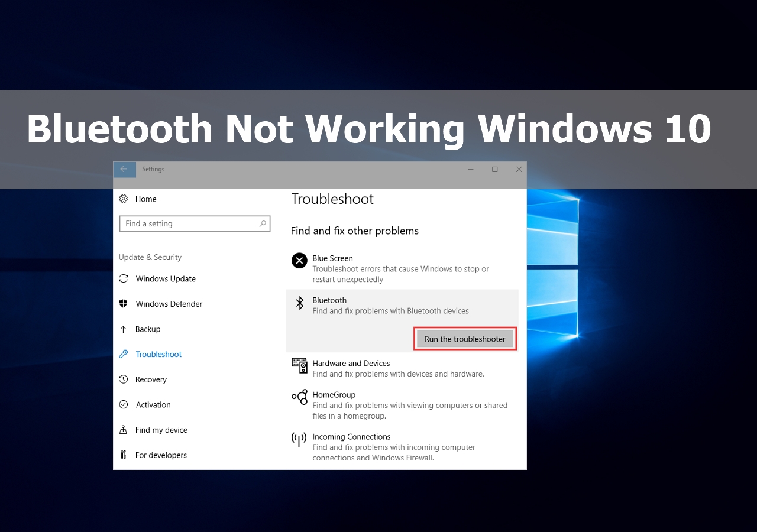Viewport: 757px width, 532px height.
Task: Click the Update & Security section label
Action: coord(150,257)
